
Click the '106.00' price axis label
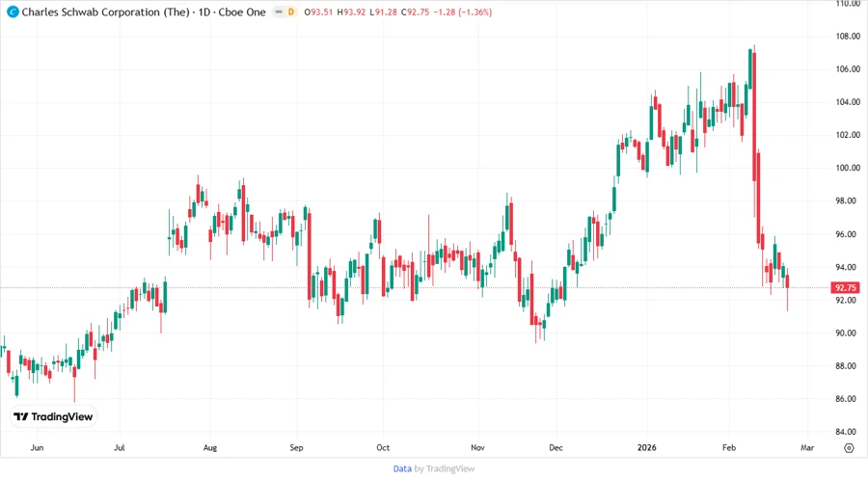click(x=848, y=69)
